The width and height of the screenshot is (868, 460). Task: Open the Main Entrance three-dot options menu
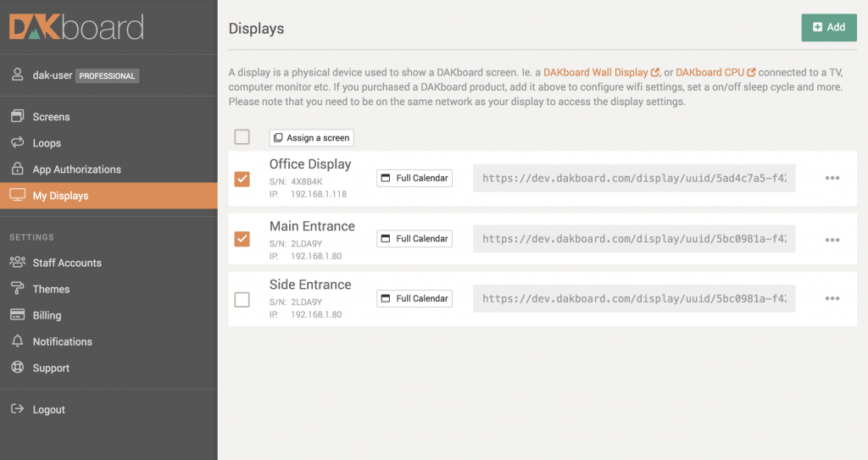pos(832,240)
